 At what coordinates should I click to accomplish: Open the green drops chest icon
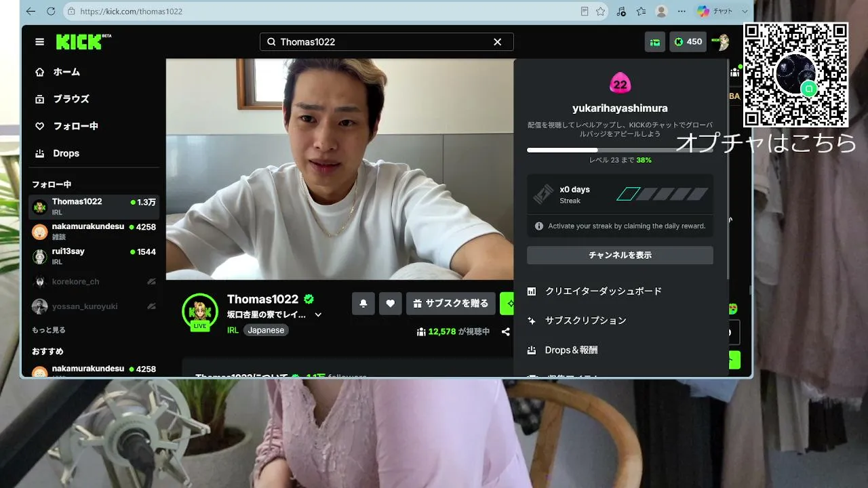point(655,42)
